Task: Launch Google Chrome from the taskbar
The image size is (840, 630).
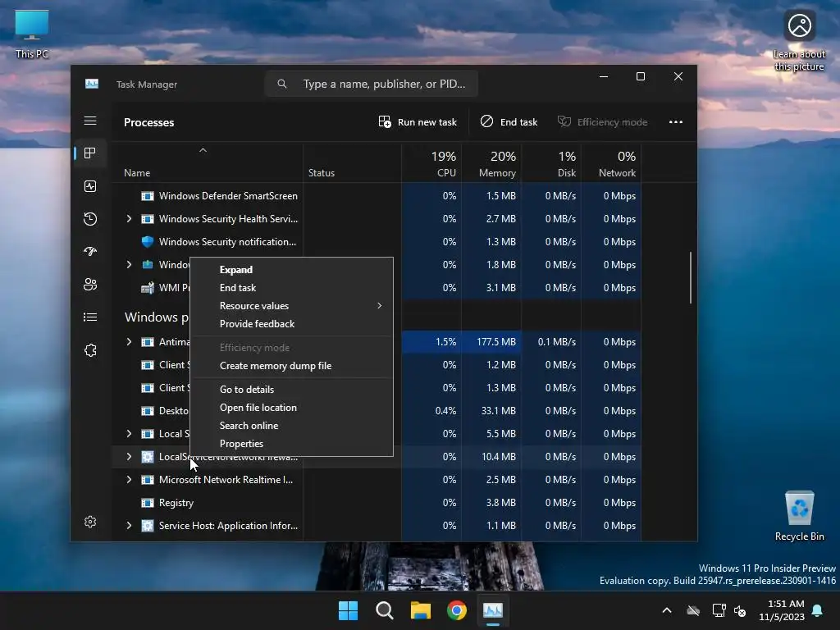Action: 456,610
